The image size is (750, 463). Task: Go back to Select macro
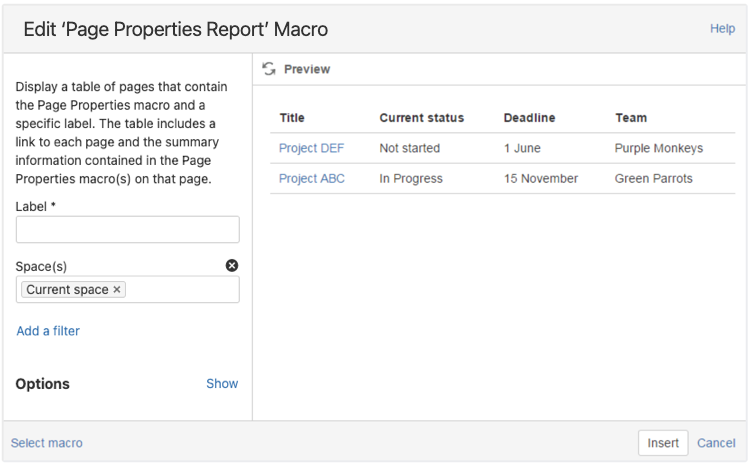click(47, 443)
